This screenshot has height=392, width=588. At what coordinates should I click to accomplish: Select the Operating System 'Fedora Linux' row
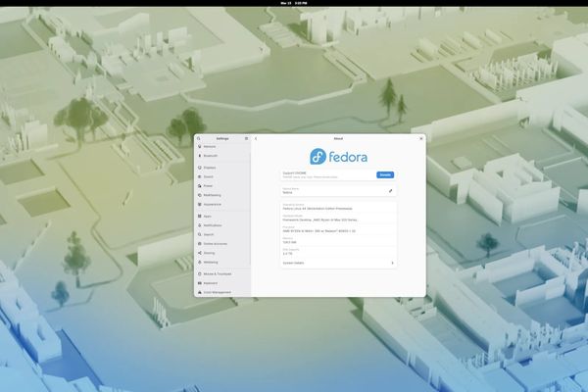(x=338, y=207)
